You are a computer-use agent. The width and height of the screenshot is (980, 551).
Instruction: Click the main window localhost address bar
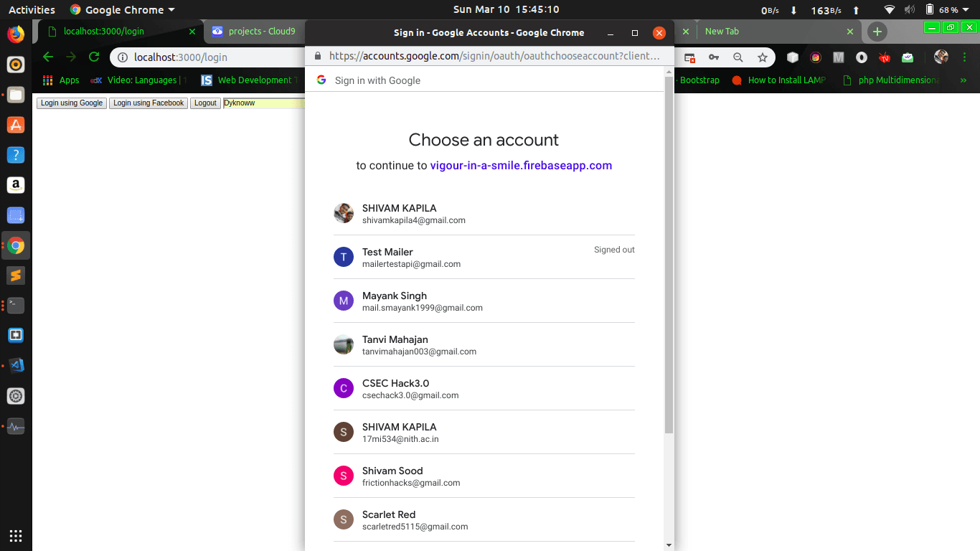[x=208, y=57]
